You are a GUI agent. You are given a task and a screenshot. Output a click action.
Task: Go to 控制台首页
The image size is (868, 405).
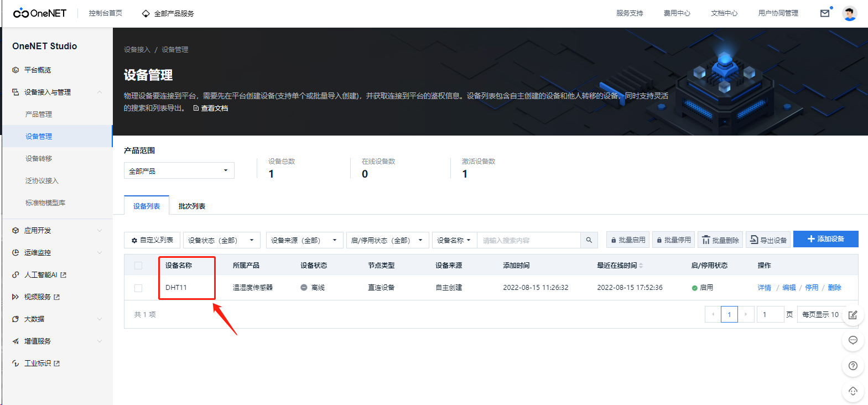coord(106,13)
